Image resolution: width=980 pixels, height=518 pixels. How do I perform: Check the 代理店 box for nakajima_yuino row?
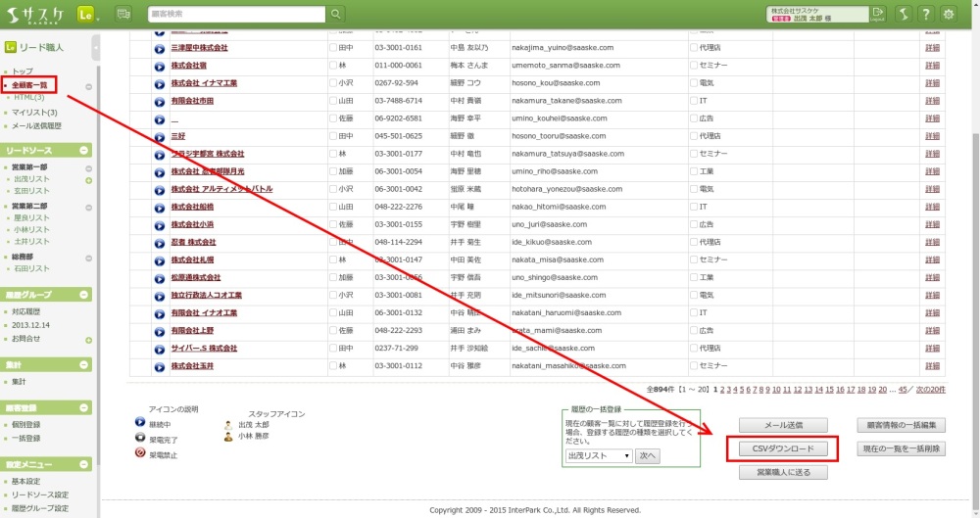[x=694, y=47]
